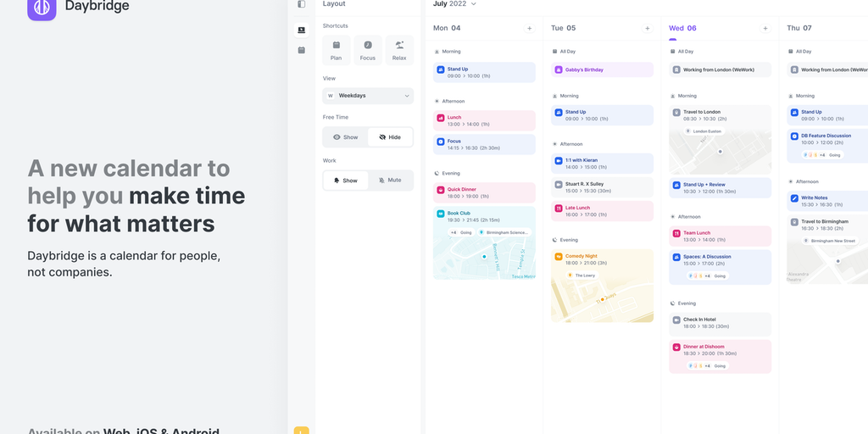Choose the Relax shortcut

click(399, 50)
